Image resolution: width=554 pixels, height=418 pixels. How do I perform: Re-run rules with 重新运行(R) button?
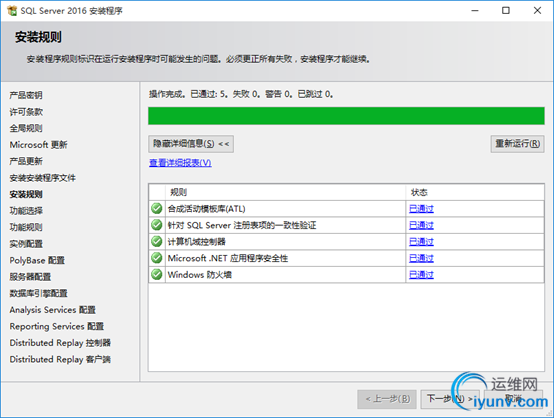coord(517,144)
